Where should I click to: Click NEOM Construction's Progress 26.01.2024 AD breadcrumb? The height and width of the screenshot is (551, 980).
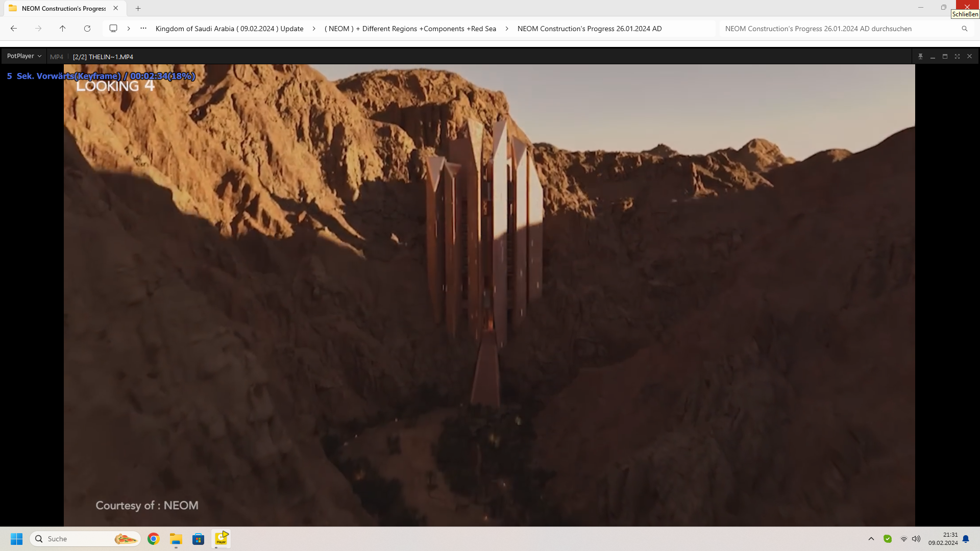(x=590, y=29)
